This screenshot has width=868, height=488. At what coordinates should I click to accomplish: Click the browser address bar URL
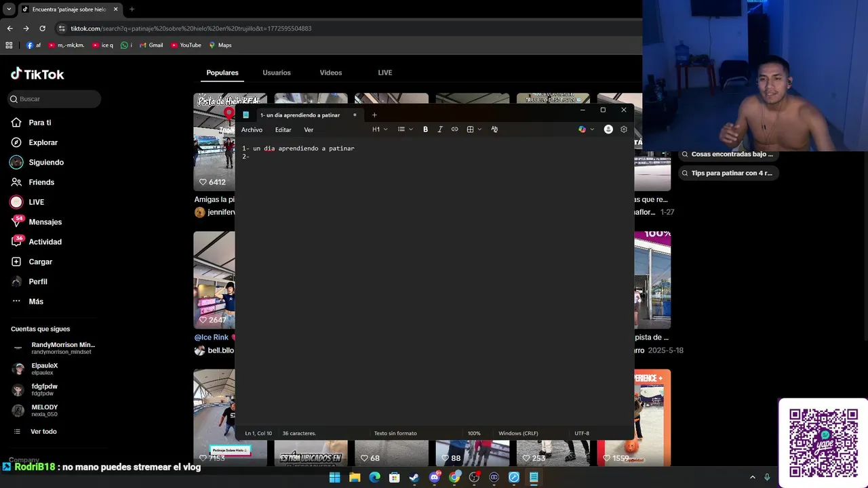(191, 28)
